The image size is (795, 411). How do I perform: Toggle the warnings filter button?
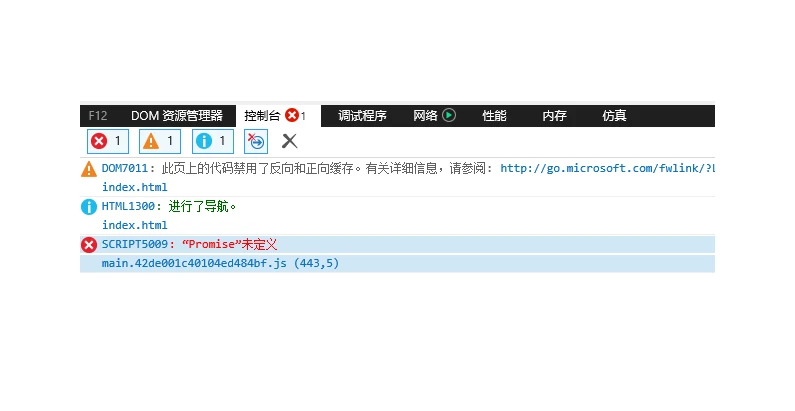tap(160, 141)
